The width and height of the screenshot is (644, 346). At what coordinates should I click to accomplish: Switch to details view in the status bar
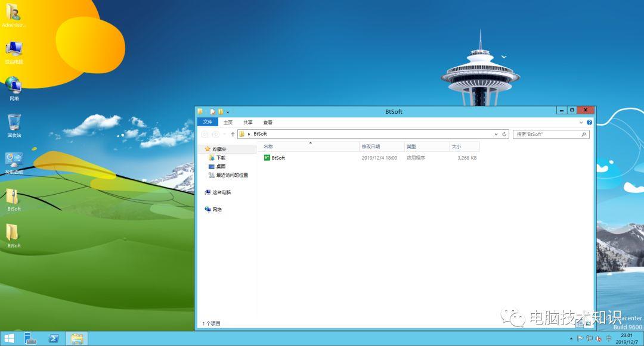pos(580,324)
